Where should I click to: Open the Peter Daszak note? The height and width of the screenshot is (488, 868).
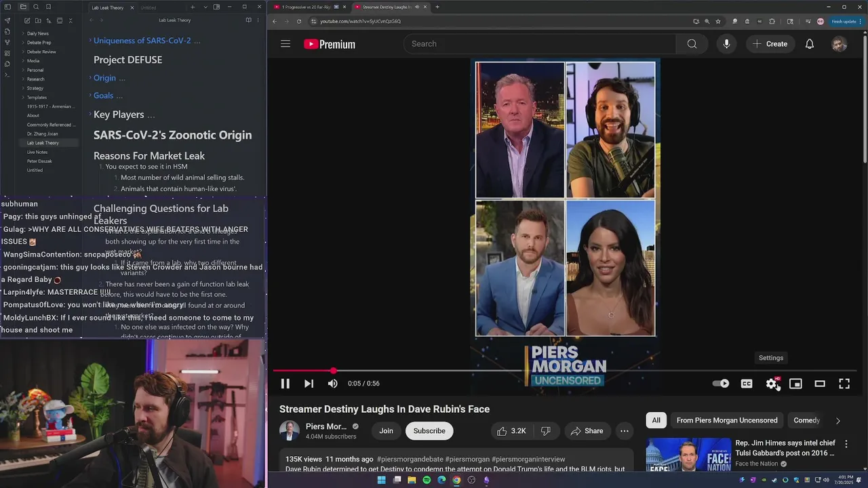39,161
